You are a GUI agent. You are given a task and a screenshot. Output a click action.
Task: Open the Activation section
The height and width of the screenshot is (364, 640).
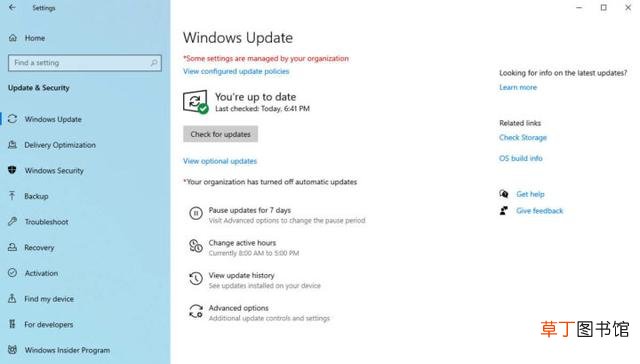click(x=41, y=273)
